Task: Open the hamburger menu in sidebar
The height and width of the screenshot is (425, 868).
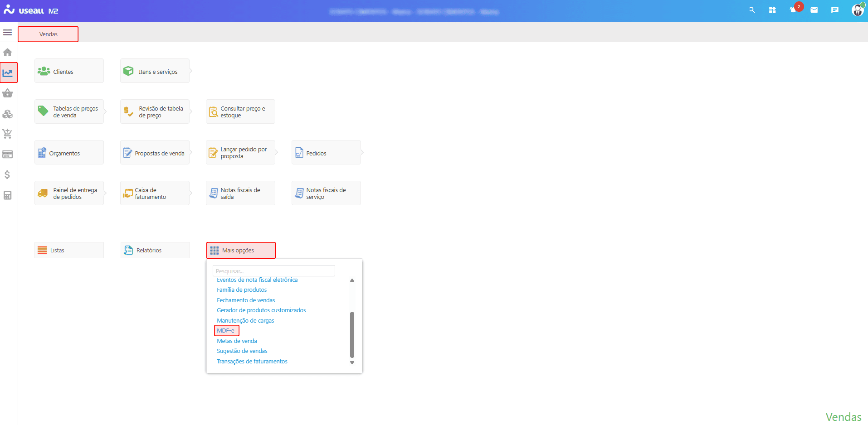Action: click(x=7, y=33)
